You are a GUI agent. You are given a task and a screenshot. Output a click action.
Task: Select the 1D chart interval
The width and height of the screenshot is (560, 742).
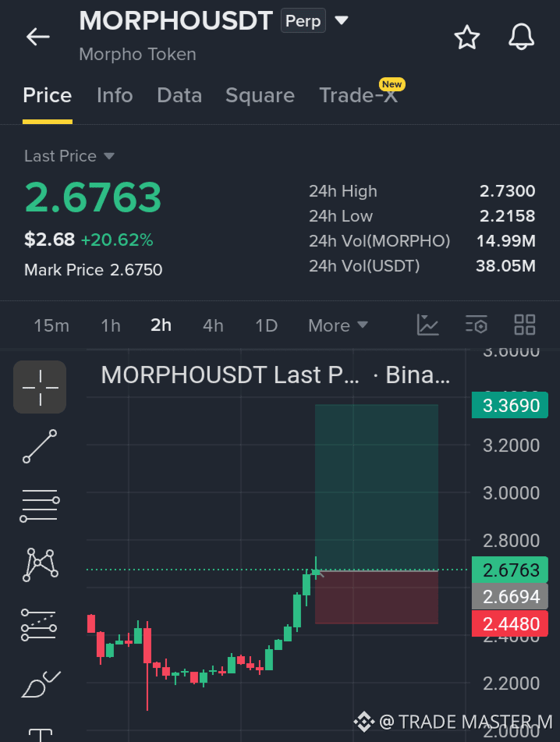pos(266,325)
